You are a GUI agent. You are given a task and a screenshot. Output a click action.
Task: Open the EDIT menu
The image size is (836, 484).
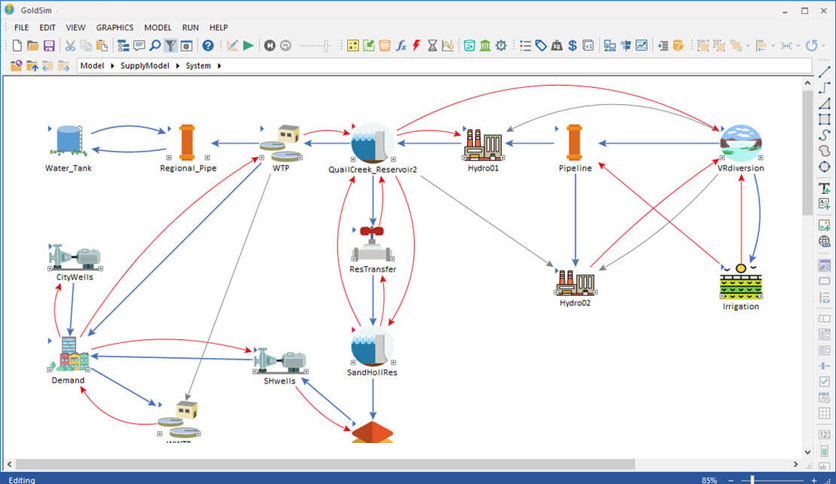(x=47, y=28)
